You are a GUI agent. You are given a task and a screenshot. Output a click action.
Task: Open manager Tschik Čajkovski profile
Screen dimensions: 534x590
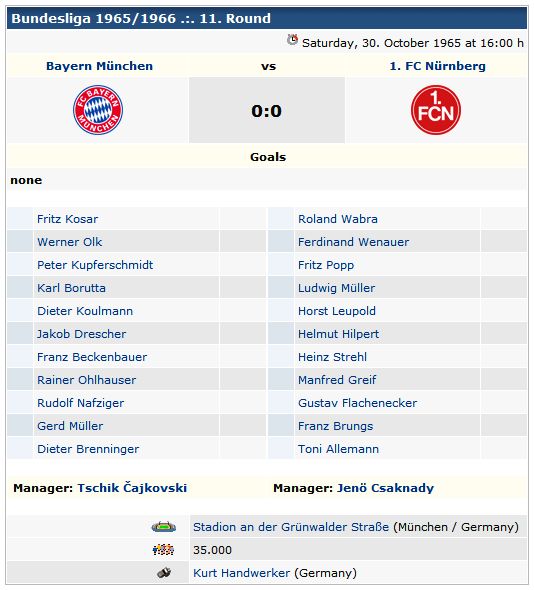[132, 488]
